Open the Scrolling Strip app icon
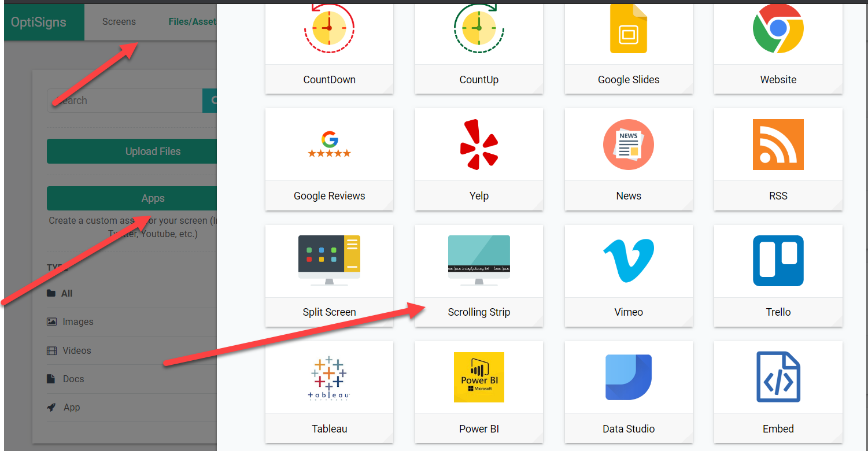868x451 pixels. click(x=479, y=260)
